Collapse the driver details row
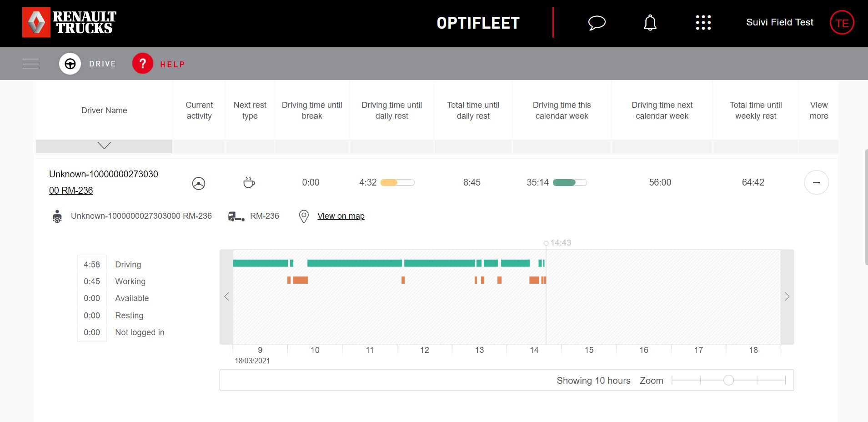Viewport: 868px width, 422px height. [817, 182]
